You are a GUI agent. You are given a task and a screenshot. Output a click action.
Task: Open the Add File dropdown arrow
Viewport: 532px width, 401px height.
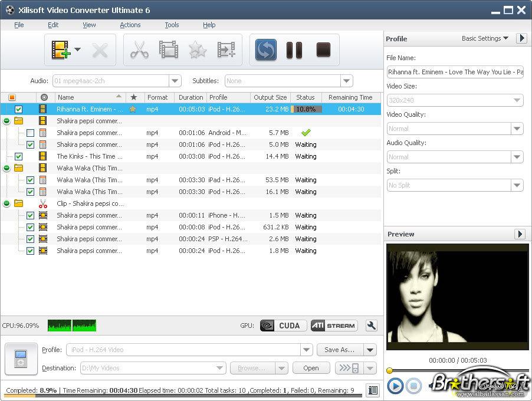tap(78, 50)
